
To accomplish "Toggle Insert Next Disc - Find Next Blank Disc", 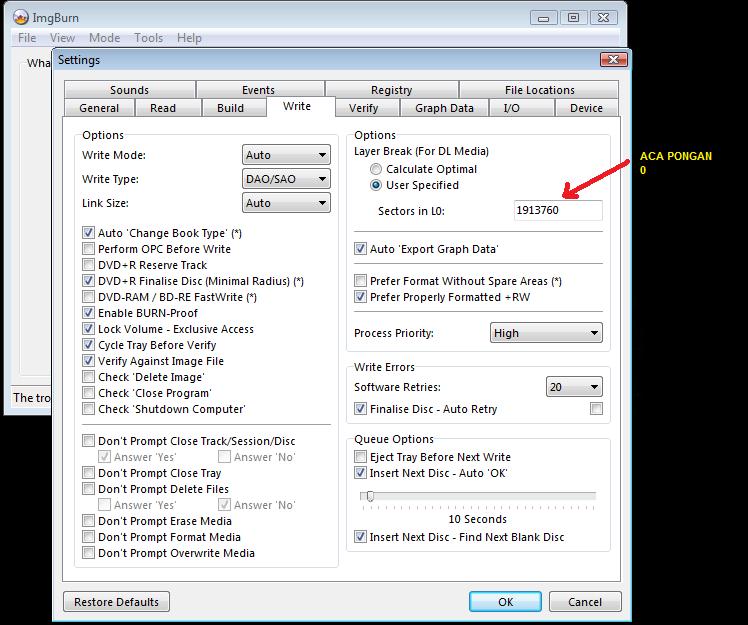I will pos(360,537).
